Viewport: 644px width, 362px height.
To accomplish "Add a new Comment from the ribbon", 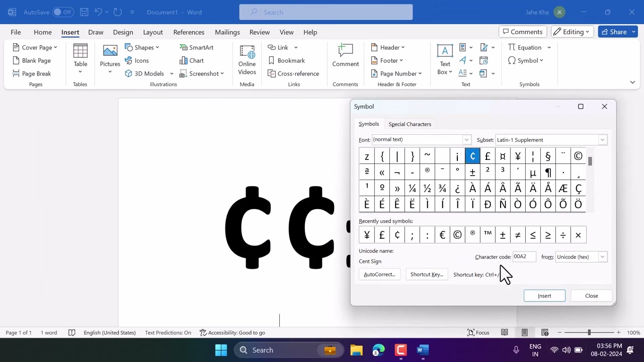I will [x=345, y=55].
